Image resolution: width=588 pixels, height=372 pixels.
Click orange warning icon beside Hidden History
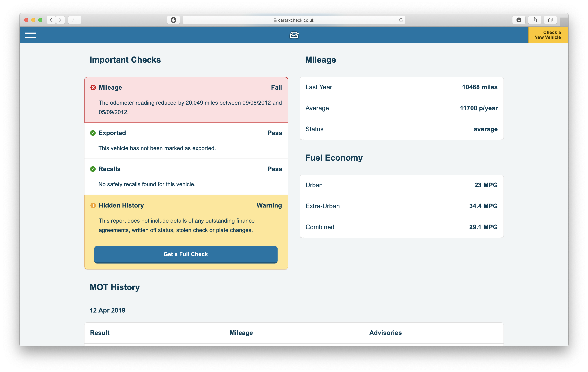pyautogui.click(x=93, y=205)
